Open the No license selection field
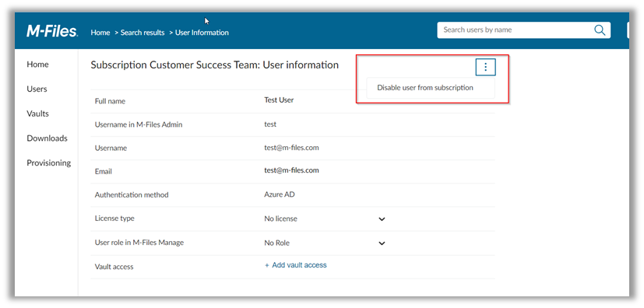644x308 pixels. click(x=325, y=219)
